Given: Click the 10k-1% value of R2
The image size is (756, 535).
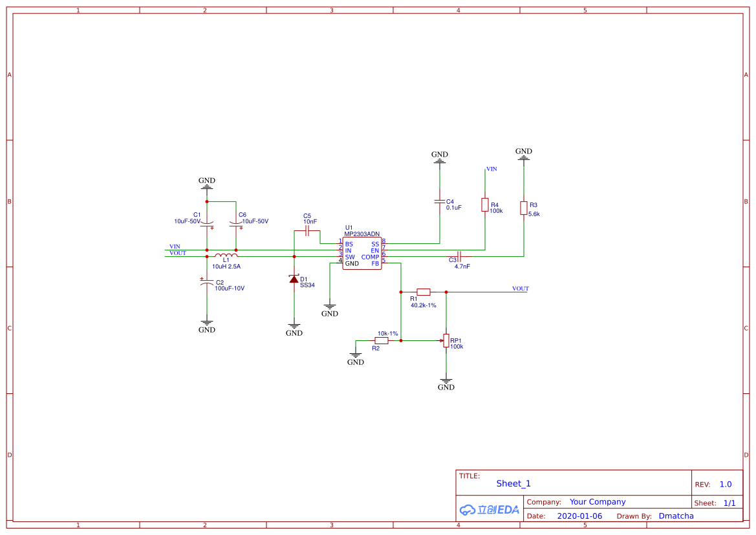Looking at the screenshot, I should click(387, 333).
